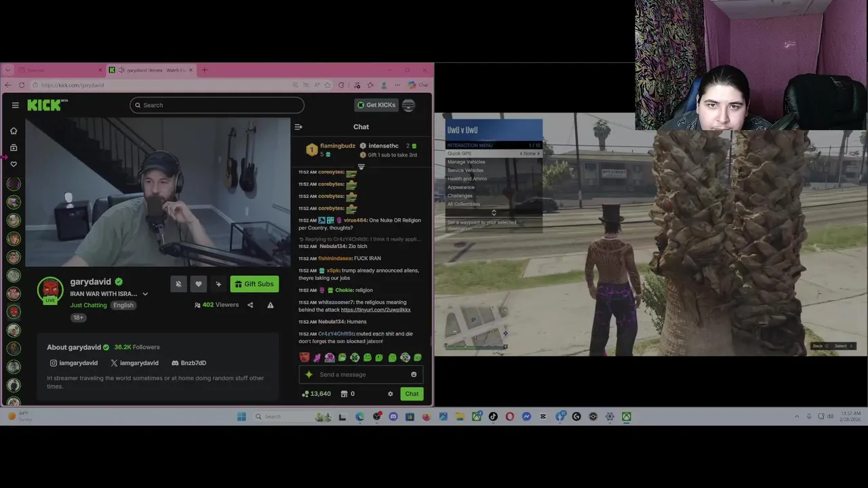This screenshot has height=488, width=868.
Task: Open the Edge Copilot Chat button
Action: 418,85
